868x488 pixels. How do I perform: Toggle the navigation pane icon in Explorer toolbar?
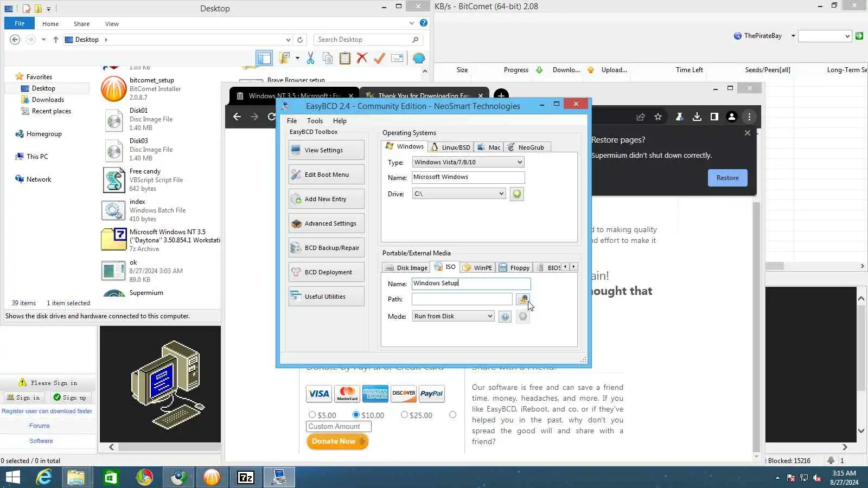coord(264,58)
